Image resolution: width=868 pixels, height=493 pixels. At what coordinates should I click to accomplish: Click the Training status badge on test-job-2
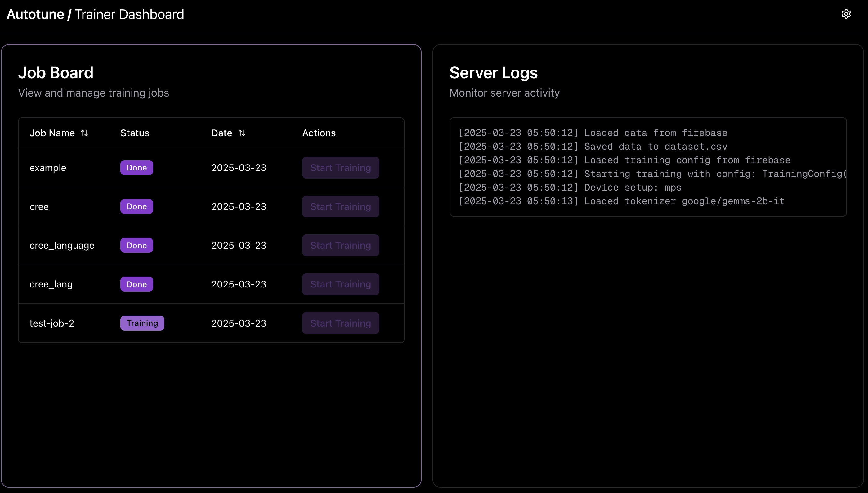[142, 323]
